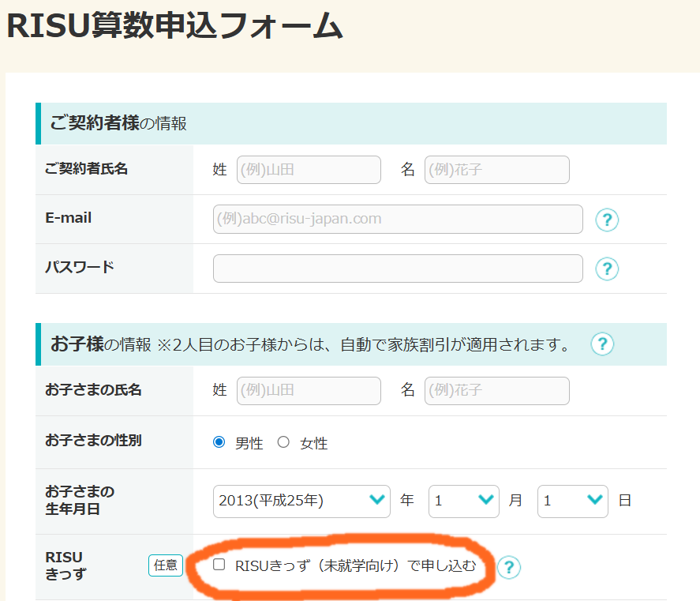Click the 任意 badge next to RISUきっず

pyautogui.click(x=166, y=565)
